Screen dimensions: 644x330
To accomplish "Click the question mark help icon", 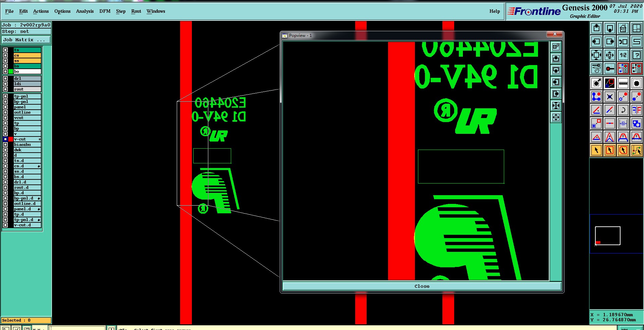I will point(637,55).
